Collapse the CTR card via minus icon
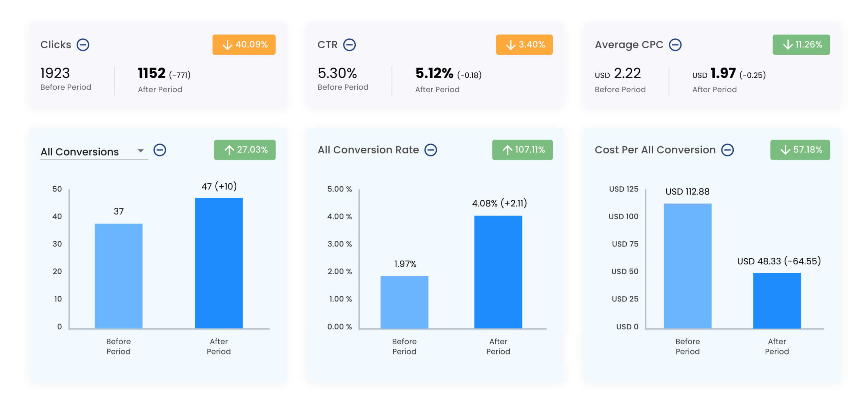The height and width of the screenshot is (405, 868). (x=349, y=44)
